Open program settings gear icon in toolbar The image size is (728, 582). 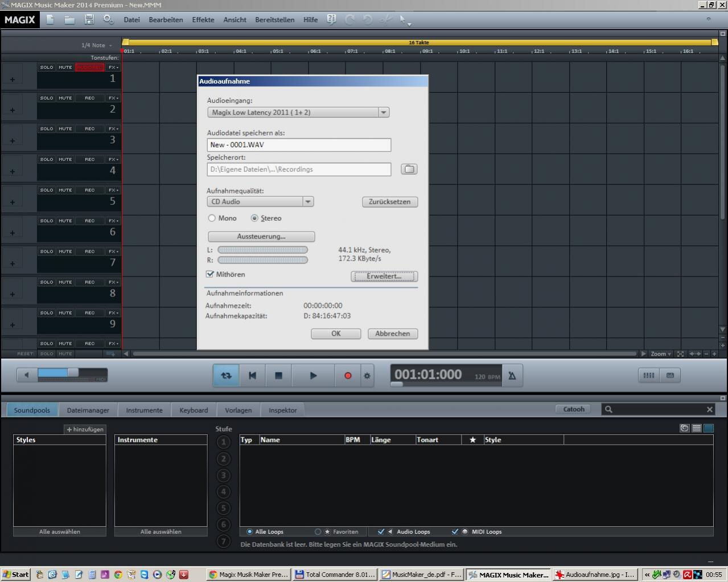(108, 19)
